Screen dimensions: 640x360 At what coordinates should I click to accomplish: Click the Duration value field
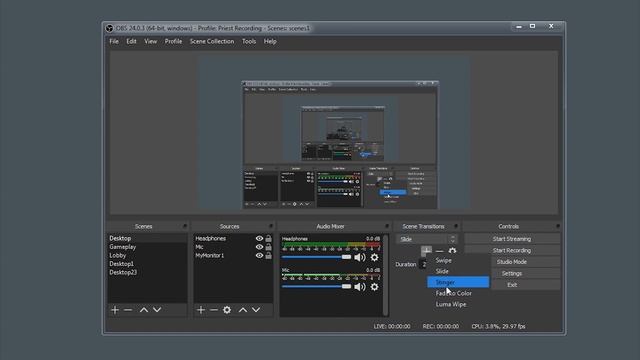[423, 264]
